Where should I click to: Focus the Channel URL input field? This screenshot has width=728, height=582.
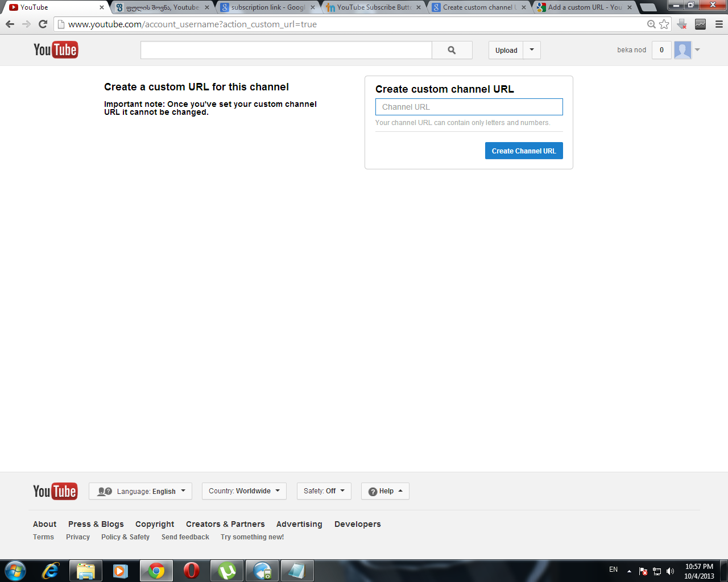tap(469, 107)
